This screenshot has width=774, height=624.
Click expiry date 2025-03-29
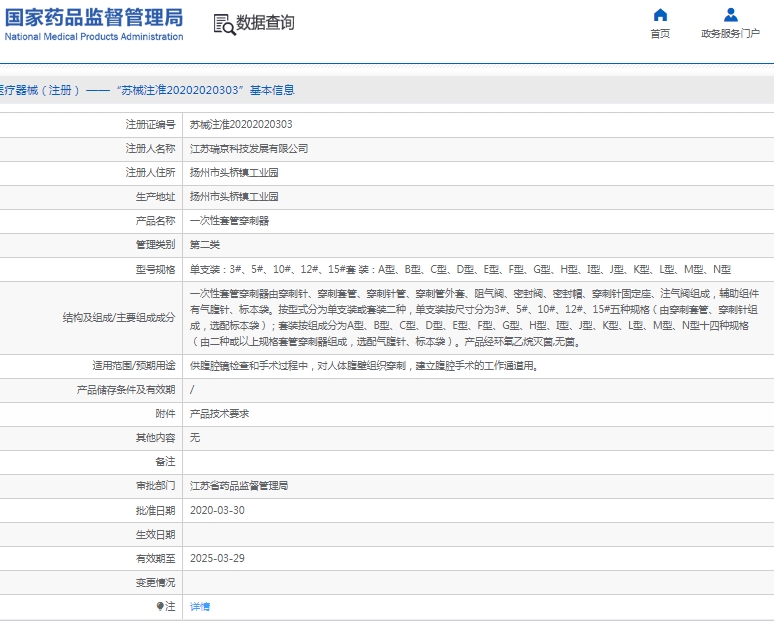coord(217,558)
